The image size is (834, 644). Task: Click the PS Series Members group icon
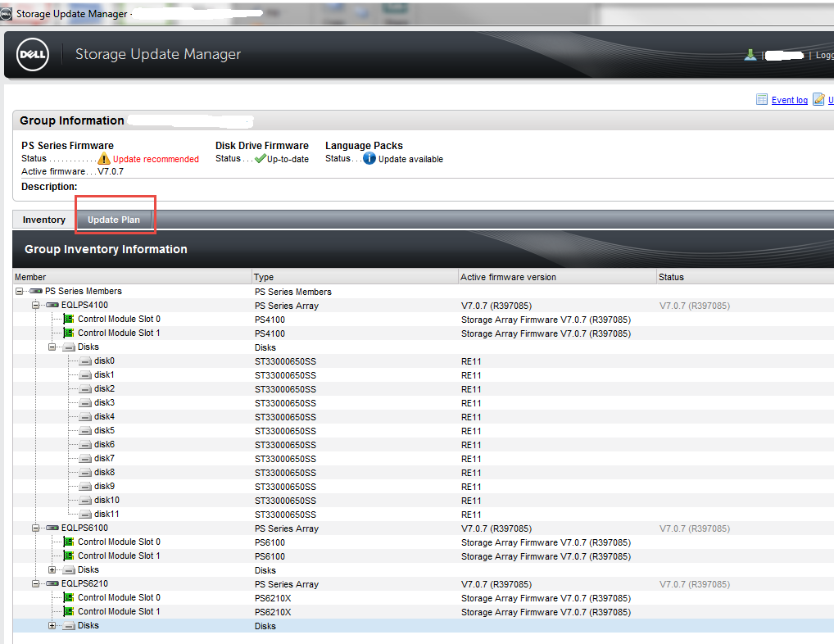(36, 291)
